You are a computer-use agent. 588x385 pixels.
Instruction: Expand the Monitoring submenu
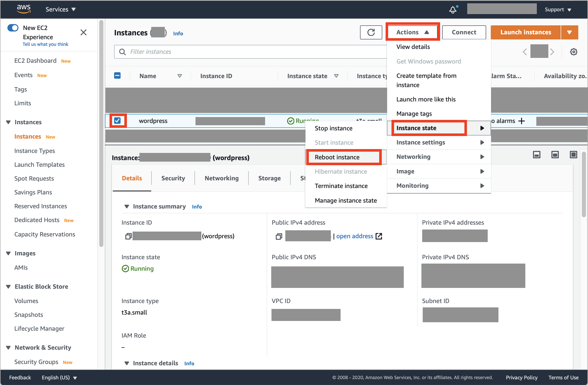pyautogui.click(x=439, y=186)
